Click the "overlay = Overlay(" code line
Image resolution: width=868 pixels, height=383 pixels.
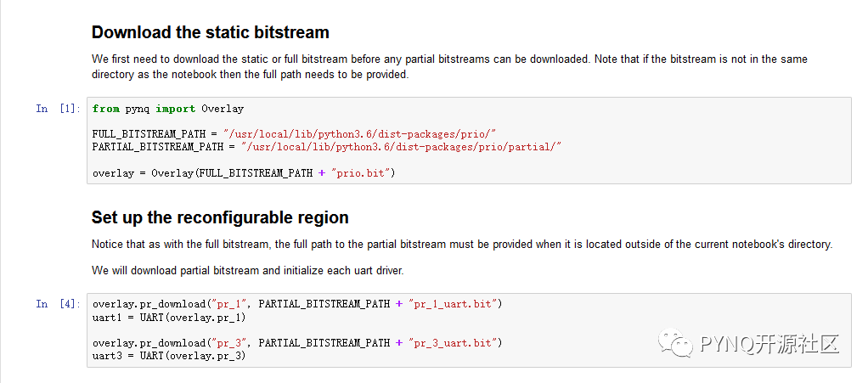tap(245, 173)
